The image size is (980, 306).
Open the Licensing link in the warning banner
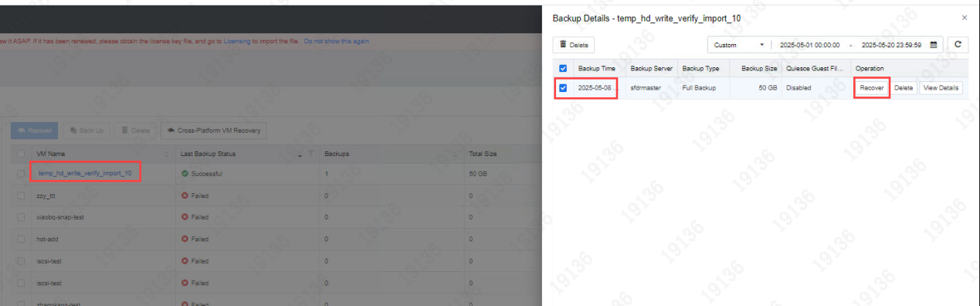coord(236,41)
